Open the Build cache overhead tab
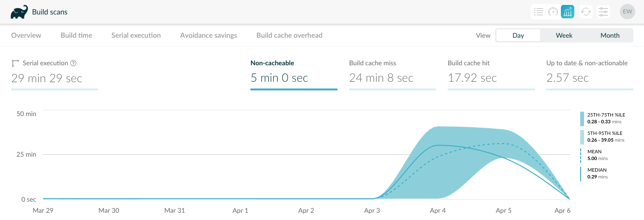This screenshot has height=220, width=644. click(x=289, y=35)
